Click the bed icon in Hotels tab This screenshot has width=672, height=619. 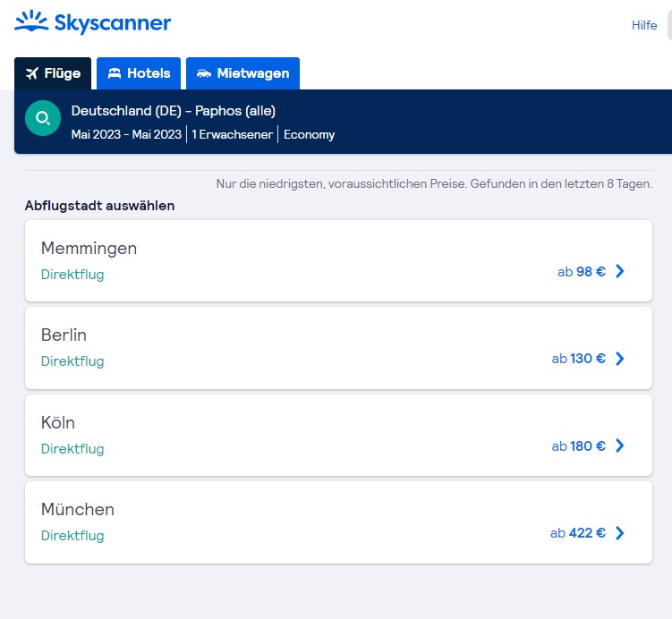tap(115, 73)
